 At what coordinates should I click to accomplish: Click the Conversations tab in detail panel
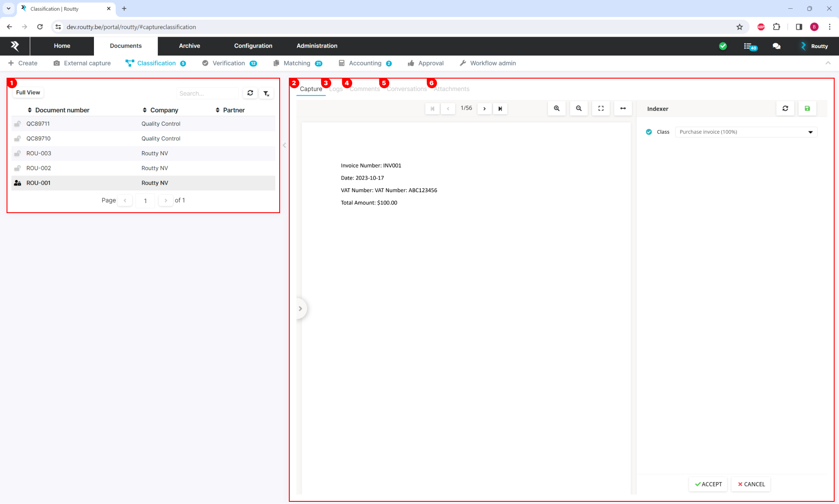pos(409,89)
